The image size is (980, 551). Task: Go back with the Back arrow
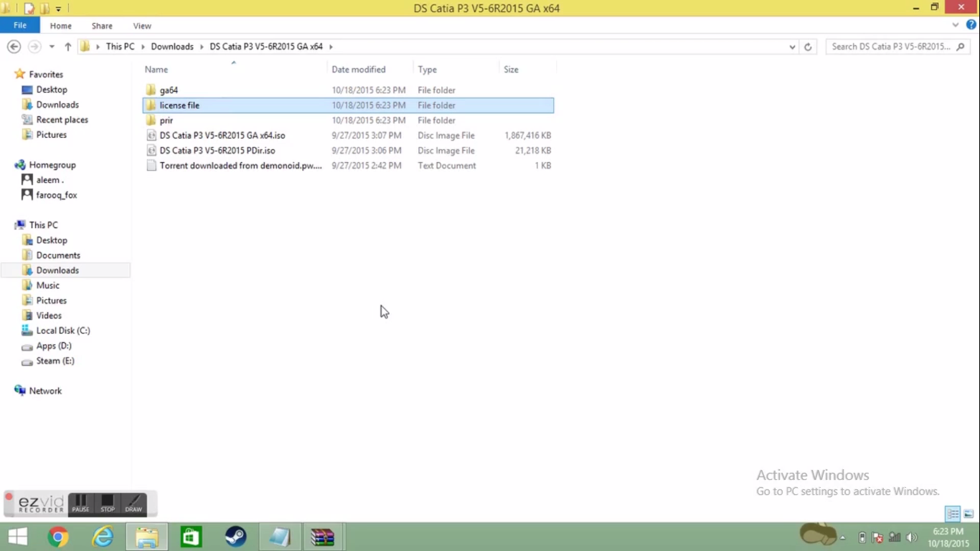(x=14, y=47)
